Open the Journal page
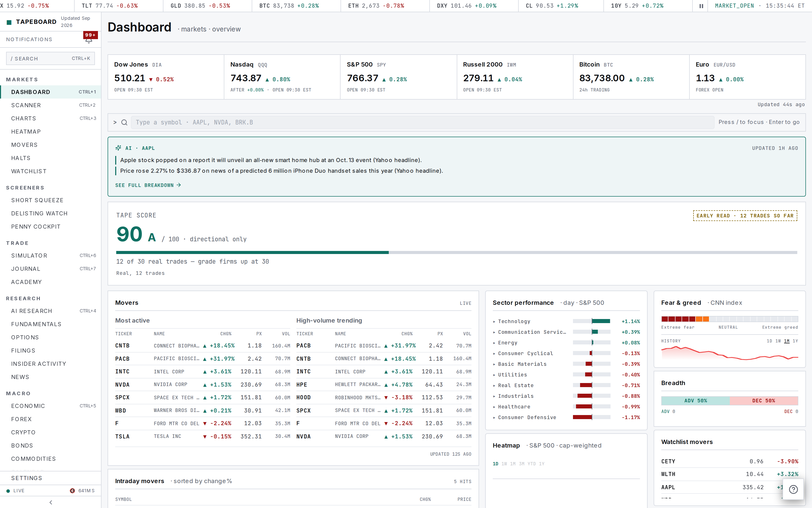This screenshot has height=508, width=812. click(x=51, y=269)
